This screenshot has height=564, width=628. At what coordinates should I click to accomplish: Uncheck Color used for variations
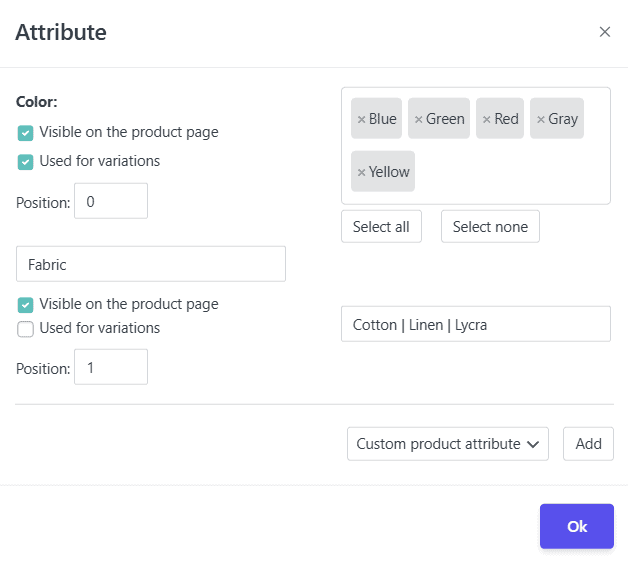(x=26, y=161)
